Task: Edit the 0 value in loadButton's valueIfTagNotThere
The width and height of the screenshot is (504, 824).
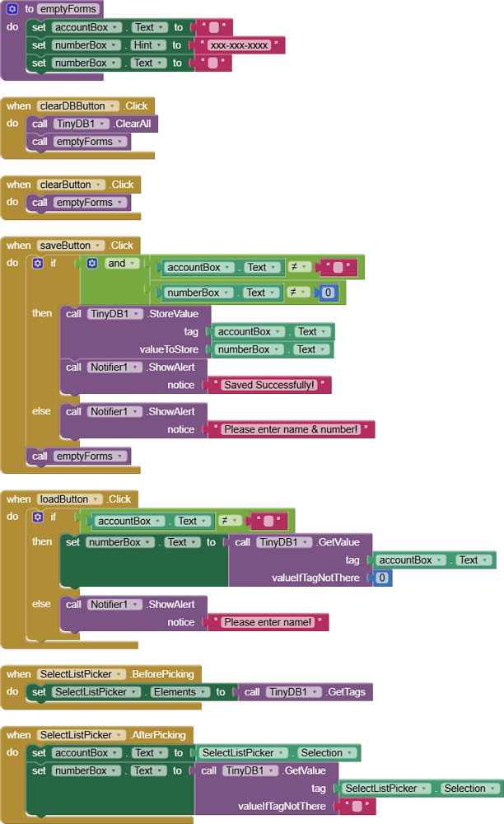Action: pyautogui.click(x=381, y=578)
